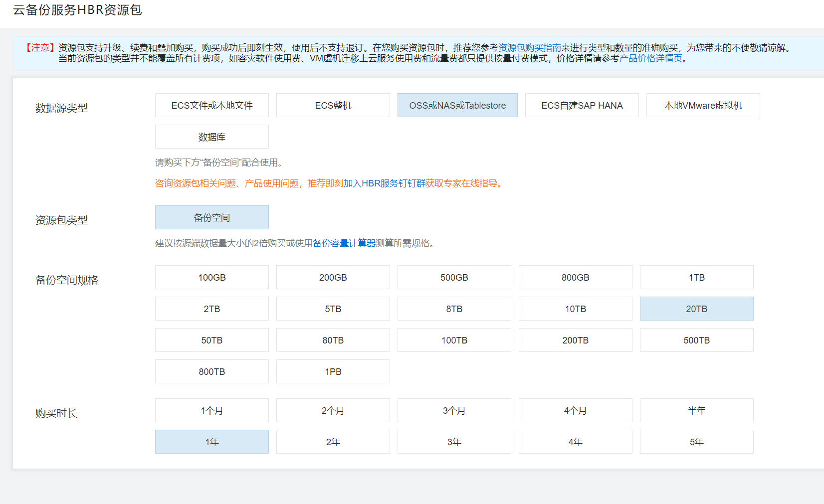Open the 资源包购买指南 link
824x504 pixels.
(530, 48)
